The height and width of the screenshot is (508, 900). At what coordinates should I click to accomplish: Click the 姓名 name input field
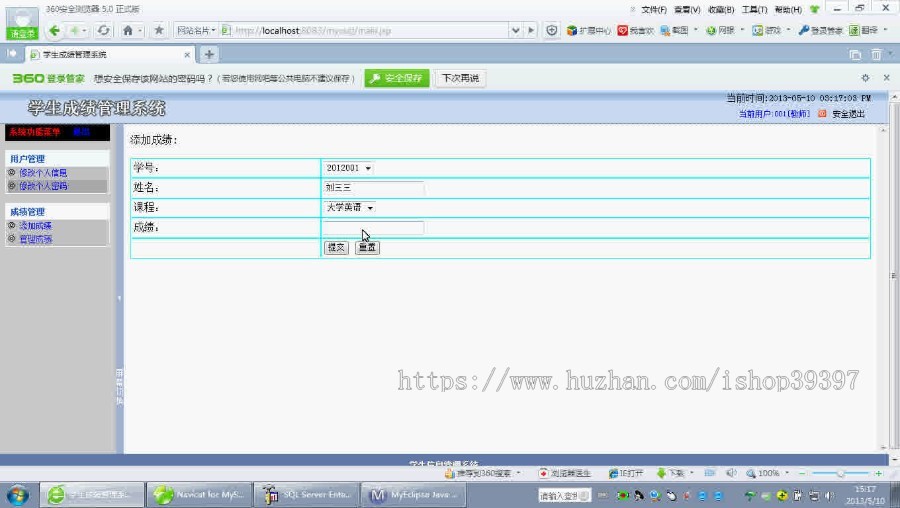tap(374, 188)
